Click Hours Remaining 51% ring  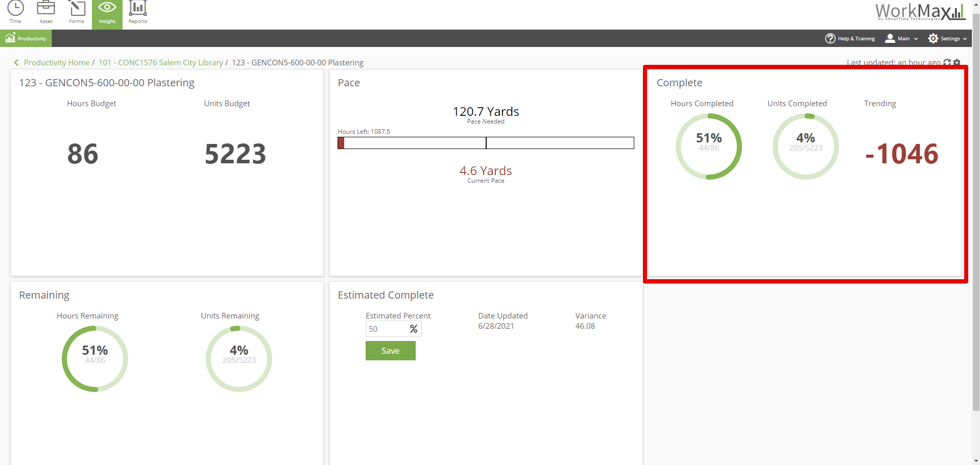[95, 359]
